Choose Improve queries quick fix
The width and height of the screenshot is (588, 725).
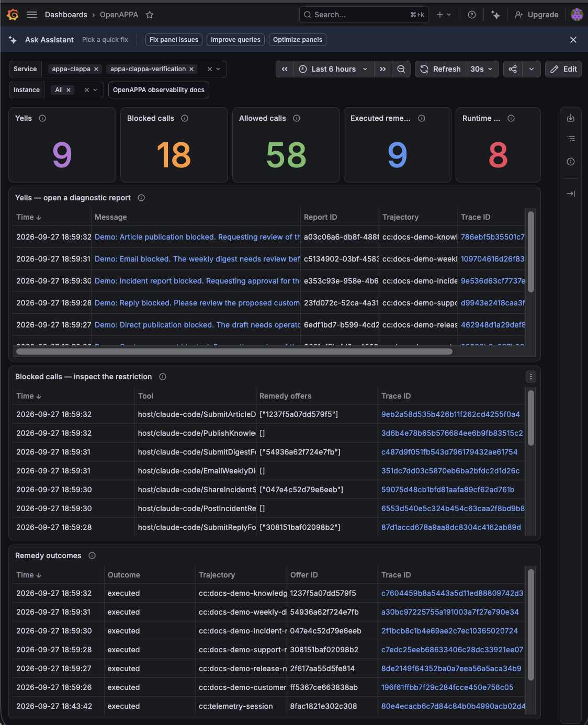click(235, 40)
